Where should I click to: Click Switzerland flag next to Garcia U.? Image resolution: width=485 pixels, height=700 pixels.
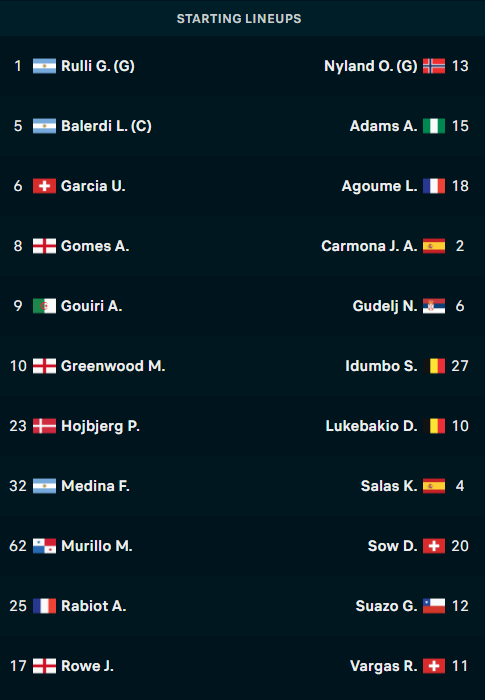44,186
